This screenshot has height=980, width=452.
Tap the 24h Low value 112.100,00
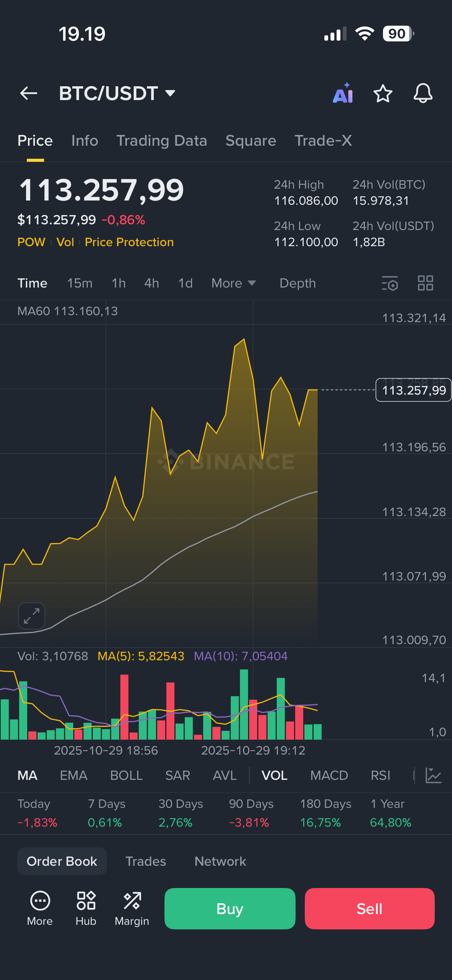[306, 242]
